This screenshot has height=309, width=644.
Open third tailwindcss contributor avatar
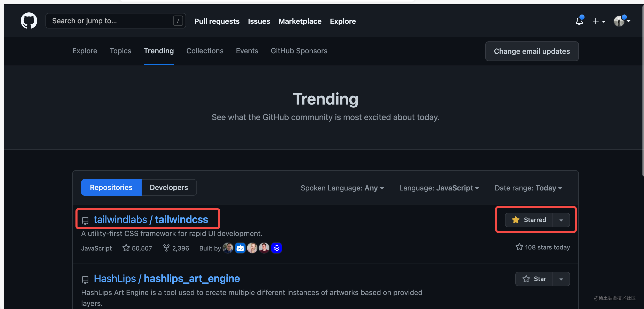tap(252, 248)
